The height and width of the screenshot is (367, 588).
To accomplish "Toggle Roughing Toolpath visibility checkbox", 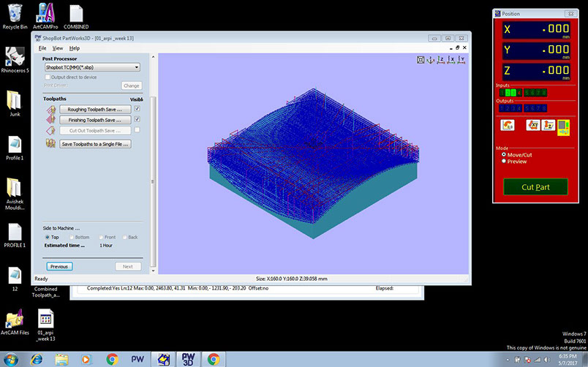I will pos(137,109).
